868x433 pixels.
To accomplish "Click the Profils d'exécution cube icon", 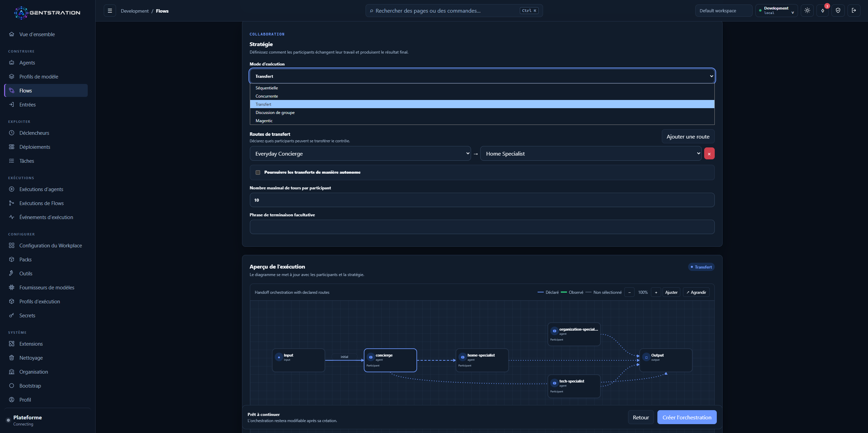I will pyautogui.click(x=12, y=301).
